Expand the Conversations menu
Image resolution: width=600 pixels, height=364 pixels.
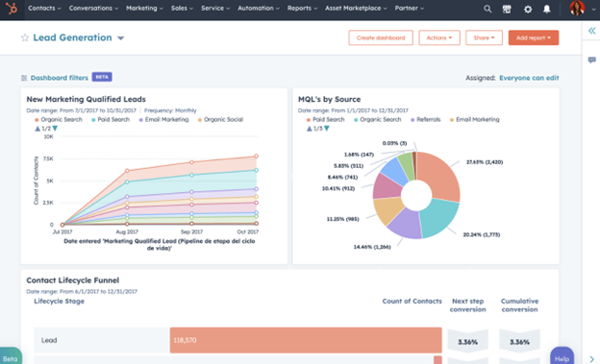coord(94,8)
